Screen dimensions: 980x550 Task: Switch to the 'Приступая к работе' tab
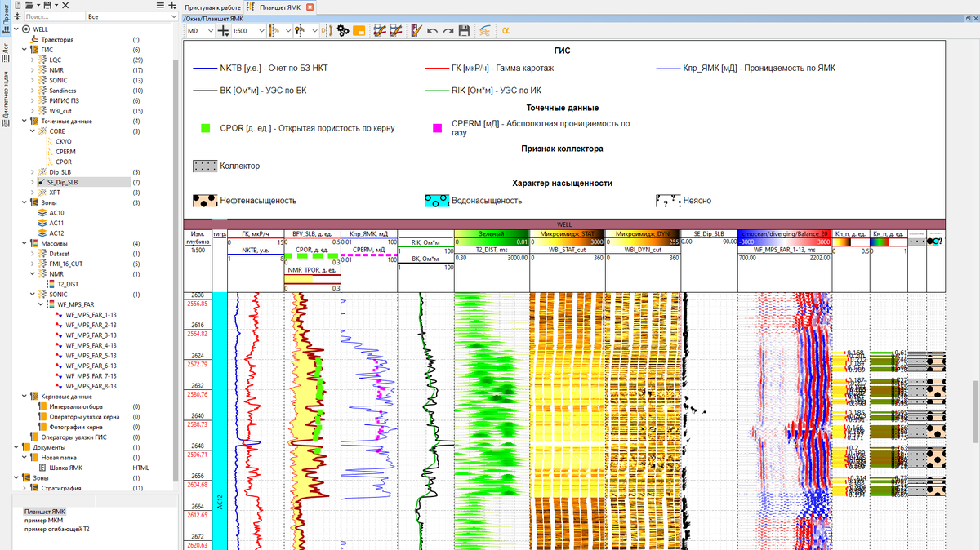tap(212, 7)
